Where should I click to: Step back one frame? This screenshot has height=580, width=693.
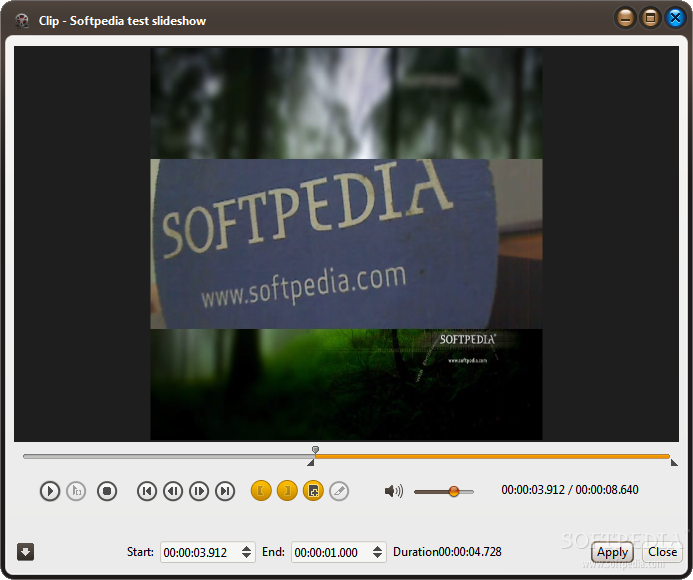[x=173, y=491]
